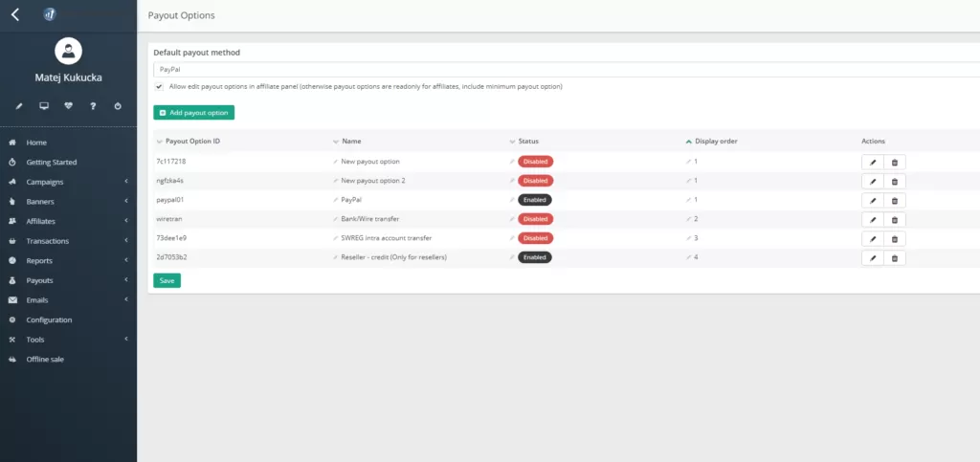Collapse sidebar with the back arrow
This screenshot has height=462, width=980.
click(x=15, y=14)
